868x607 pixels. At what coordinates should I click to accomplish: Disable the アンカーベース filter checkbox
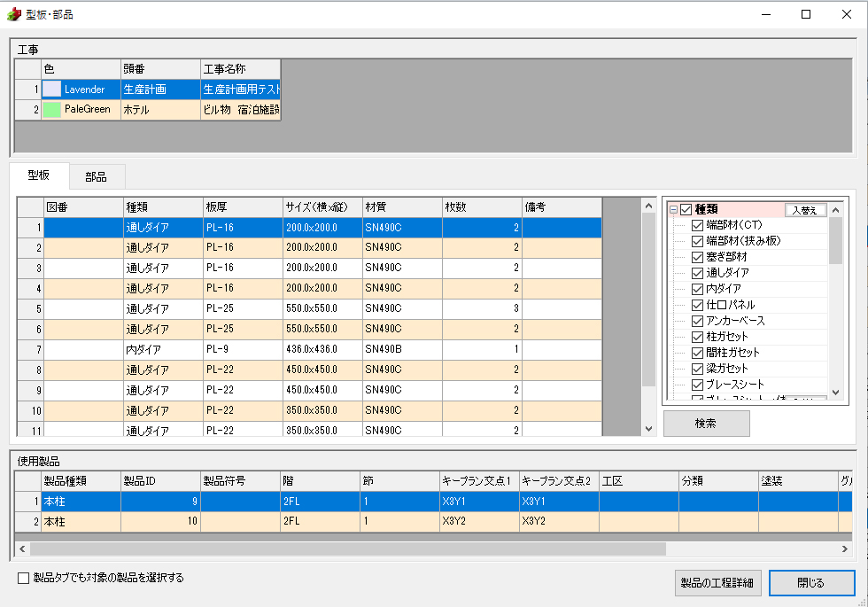(698, 321)
